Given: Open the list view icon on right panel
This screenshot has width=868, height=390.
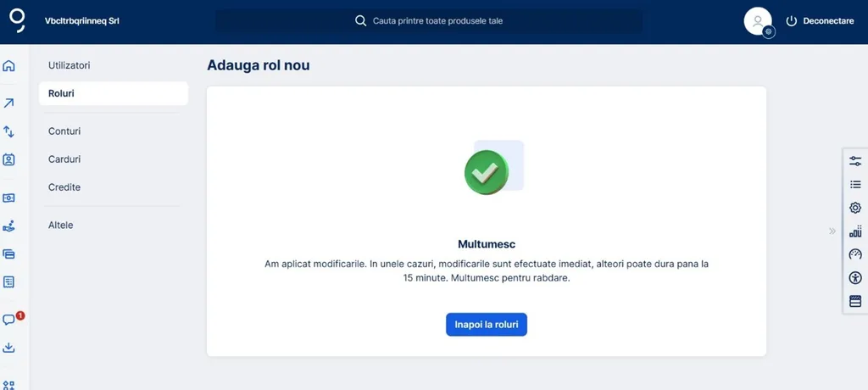Looking at the screenshot, I should 854,184.
